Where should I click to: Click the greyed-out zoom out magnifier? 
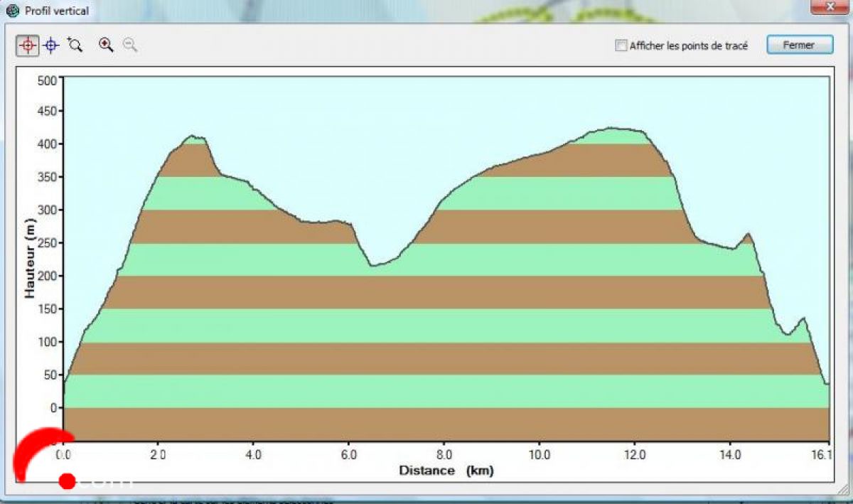tap(129, 45)
